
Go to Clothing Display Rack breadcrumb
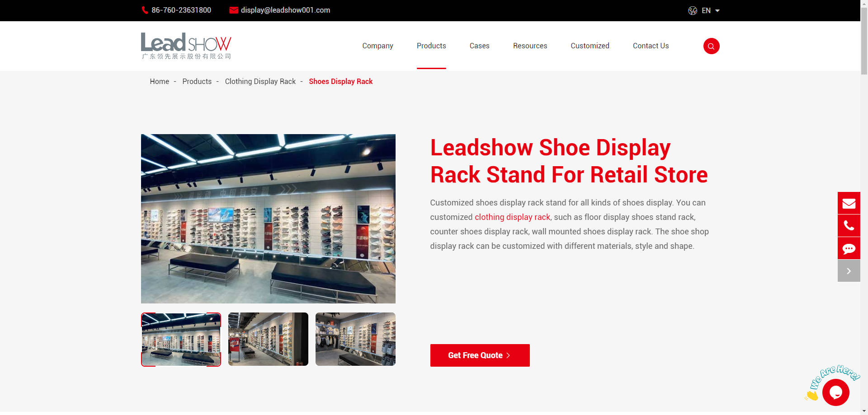260,81
